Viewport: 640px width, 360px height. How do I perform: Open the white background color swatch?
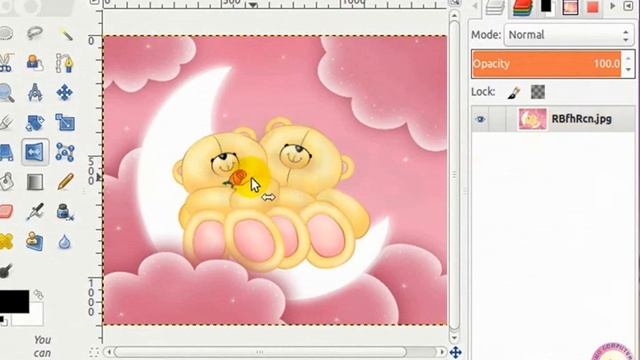33,318
